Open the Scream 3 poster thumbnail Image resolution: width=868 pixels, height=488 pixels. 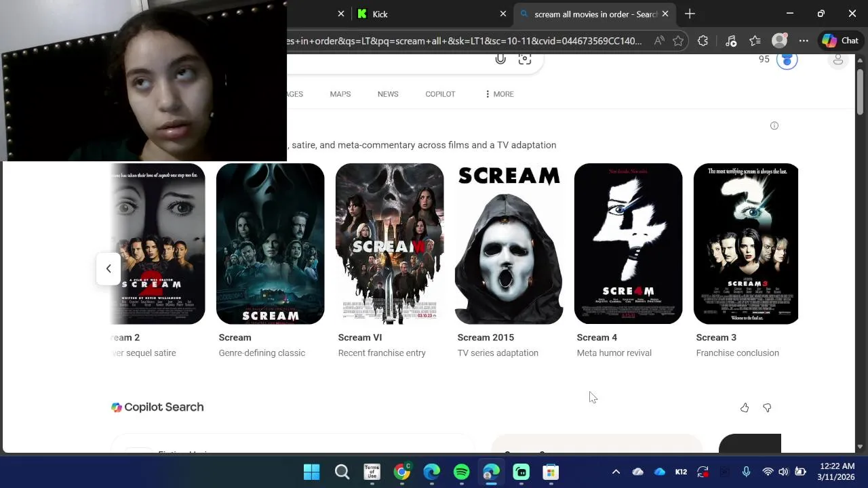click(x=746, y=243)
